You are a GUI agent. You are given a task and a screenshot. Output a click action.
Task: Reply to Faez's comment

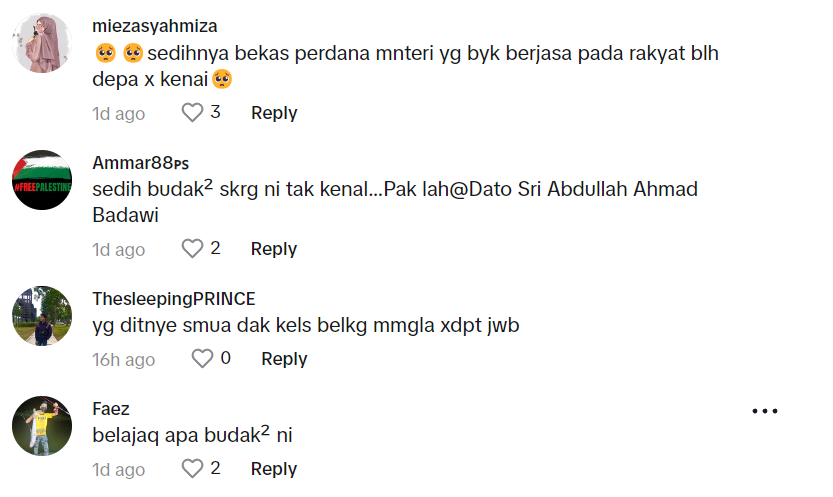coord(274,469)
